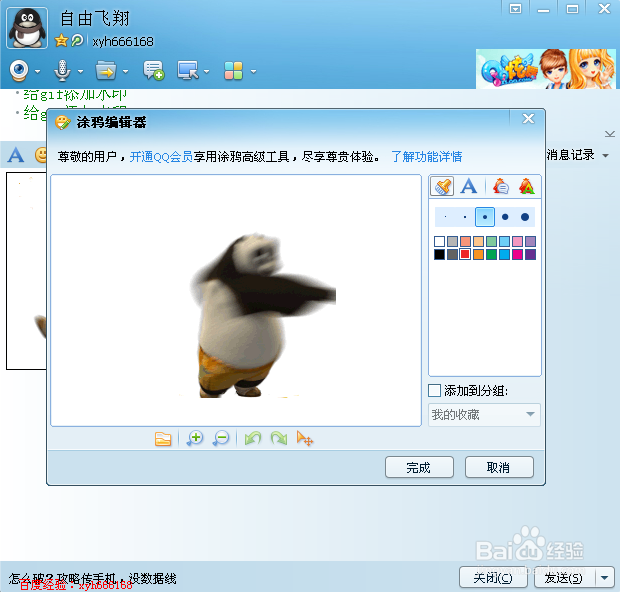Choose the medium highlighted brush size
Screen dimensions: 620x592
[x=485, y=217]
